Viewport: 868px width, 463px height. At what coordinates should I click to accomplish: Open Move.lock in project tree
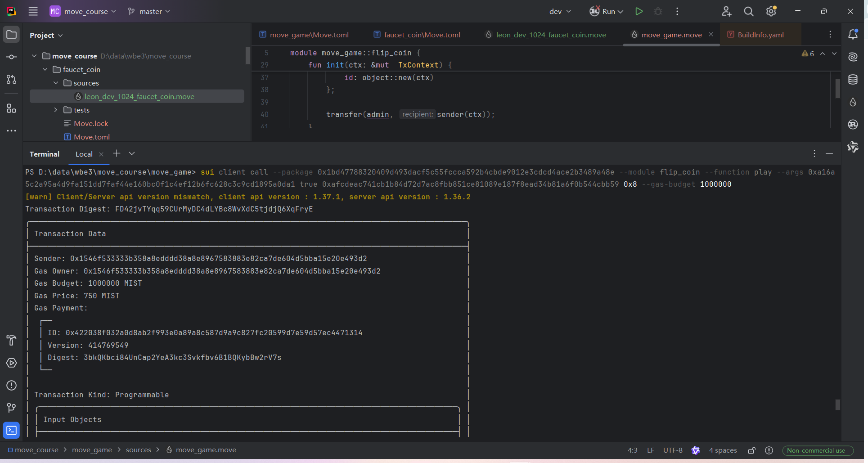[x=91, y=123]
